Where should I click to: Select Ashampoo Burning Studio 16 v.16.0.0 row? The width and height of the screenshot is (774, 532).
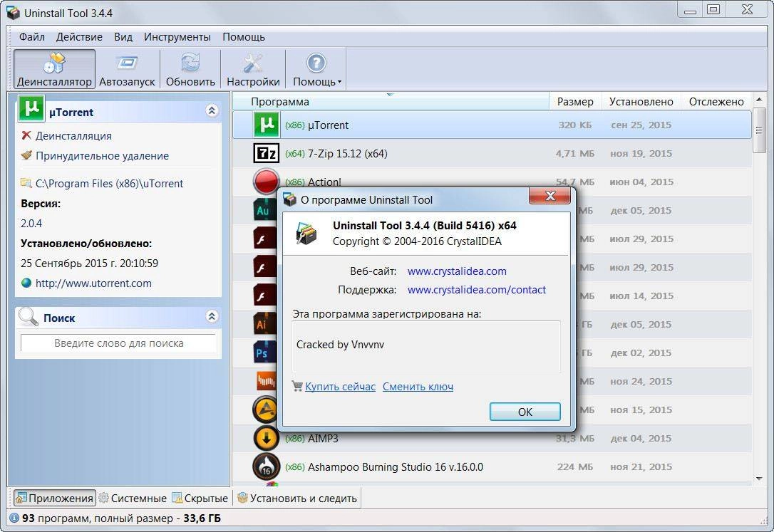492,466
